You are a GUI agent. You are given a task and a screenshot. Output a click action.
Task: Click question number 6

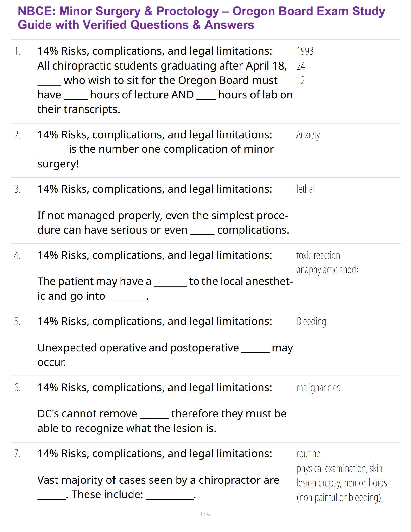(x=17, y=388)
